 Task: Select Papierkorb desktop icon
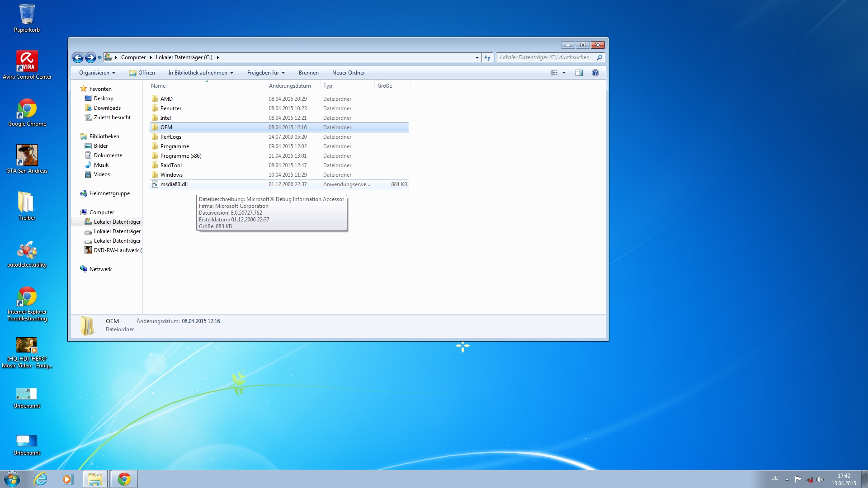(27, 19)
